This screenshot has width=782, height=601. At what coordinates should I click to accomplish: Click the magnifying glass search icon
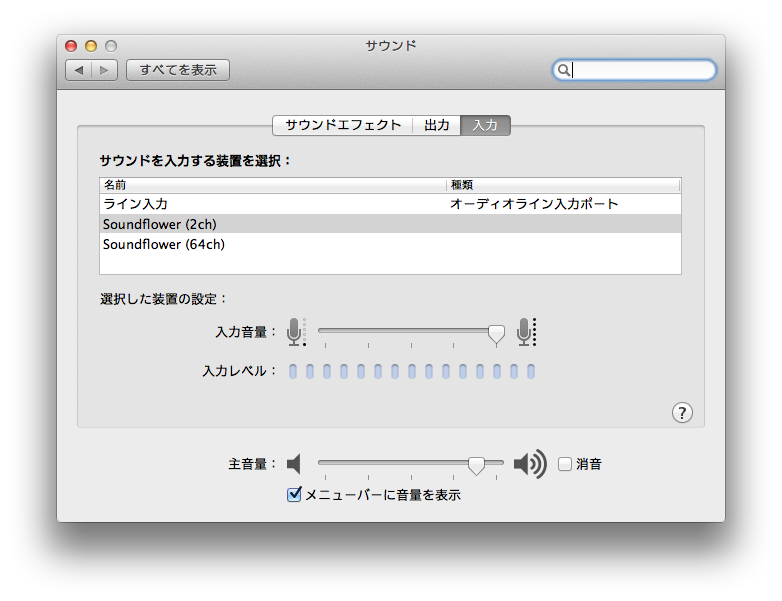coord(563,70)
